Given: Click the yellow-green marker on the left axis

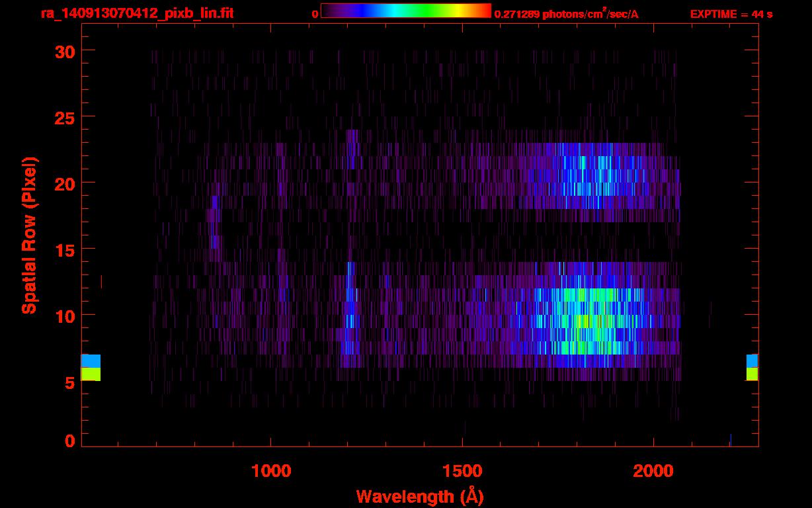Looking at the screenshot, I should pos(91,374).
